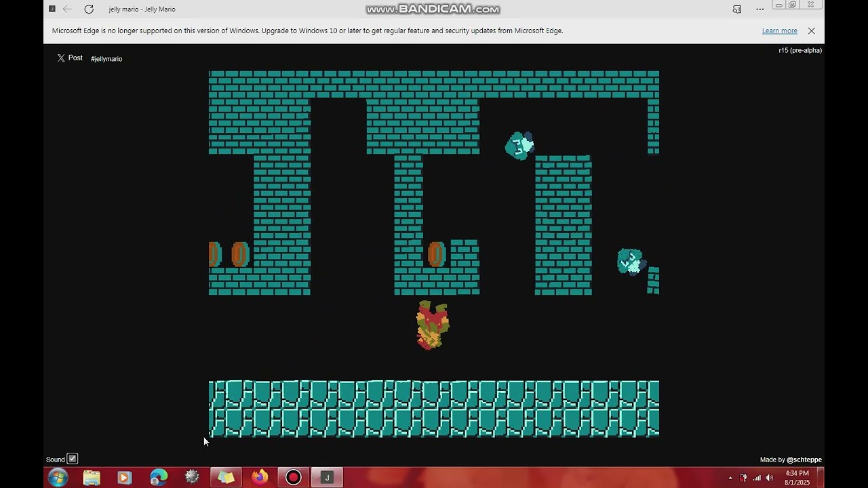868x488 pixels.
Task: Switch to the J app taskbar window
Action: (327, 478)
